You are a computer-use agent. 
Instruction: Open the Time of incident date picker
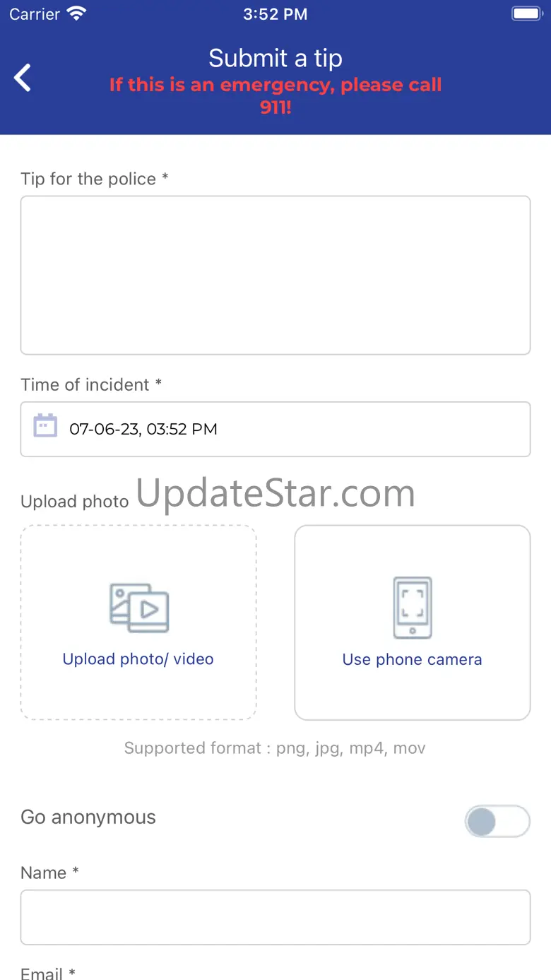point(275,429)
